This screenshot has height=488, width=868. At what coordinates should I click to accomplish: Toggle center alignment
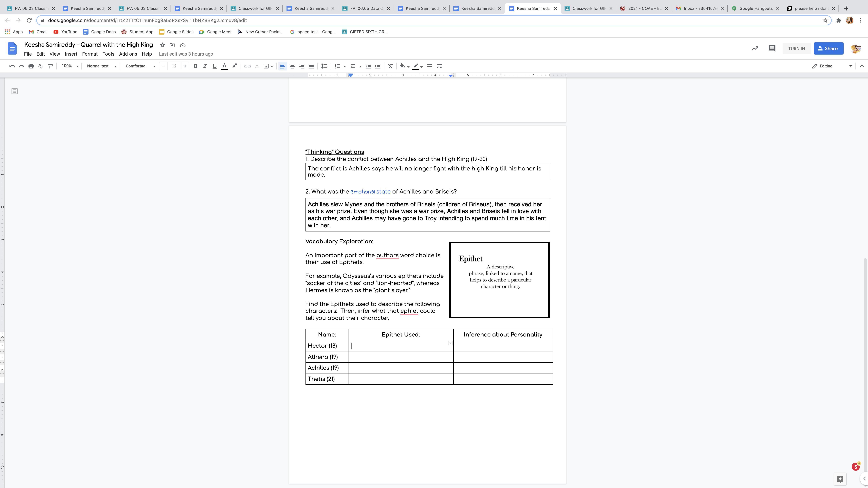(292, 66)
